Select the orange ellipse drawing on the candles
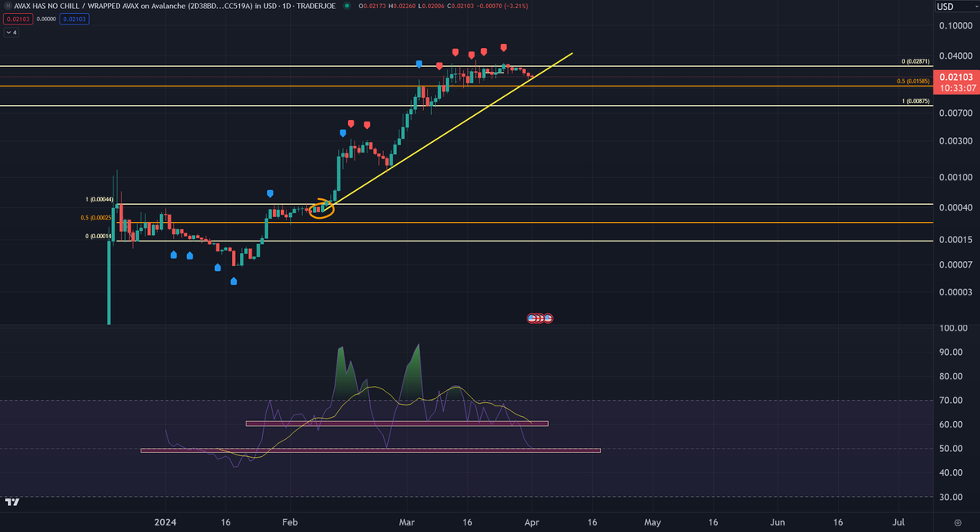Image resolution: width=980 pixels, height=532 pixels. click(x=322, y=207)
